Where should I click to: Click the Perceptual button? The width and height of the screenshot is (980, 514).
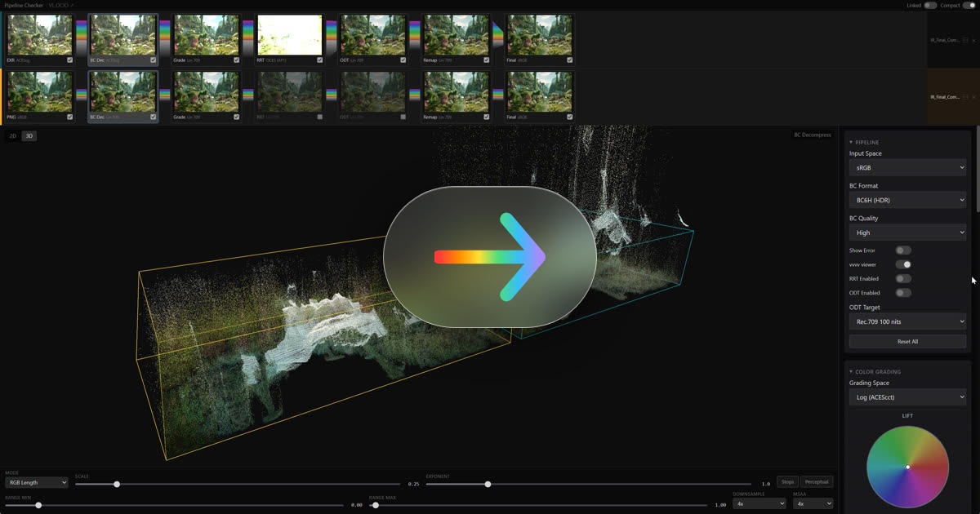point(817,482)
